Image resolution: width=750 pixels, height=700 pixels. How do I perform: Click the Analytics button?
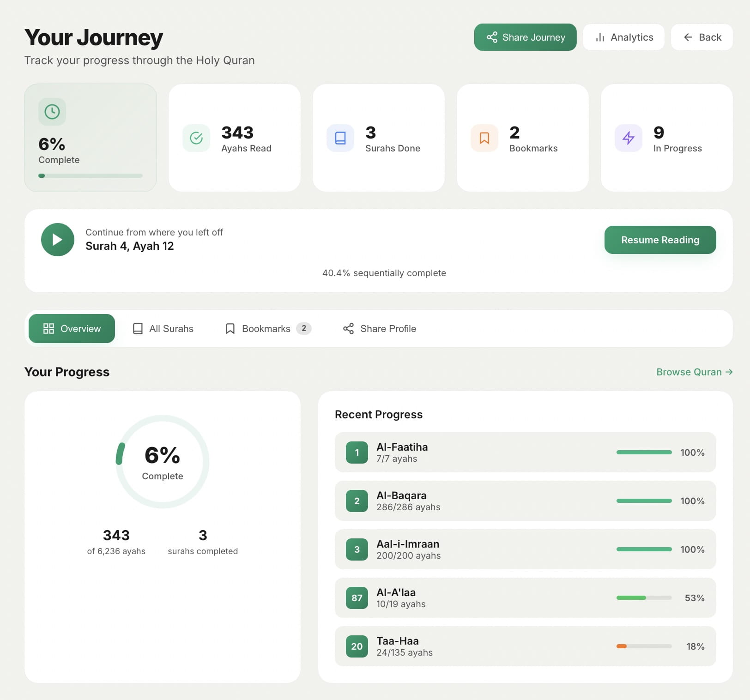tap(623, 37)
